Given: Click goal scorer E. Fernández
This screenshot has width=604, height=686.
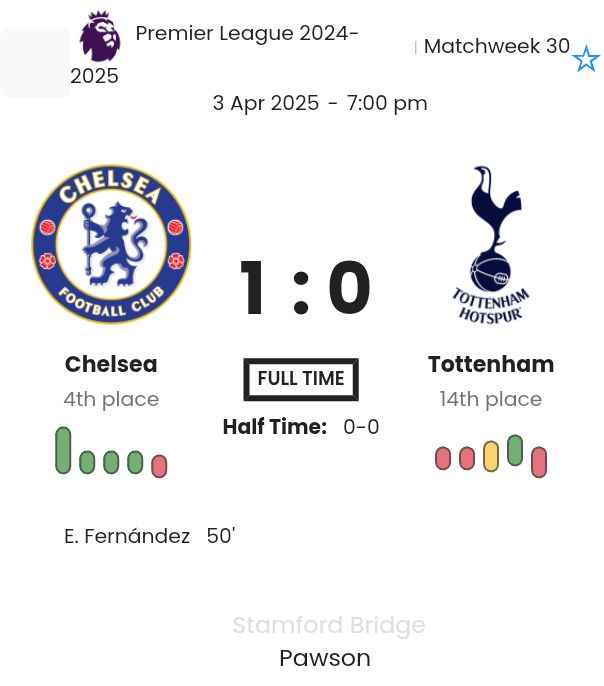Looking at the screenshot, I should point(127,536).
